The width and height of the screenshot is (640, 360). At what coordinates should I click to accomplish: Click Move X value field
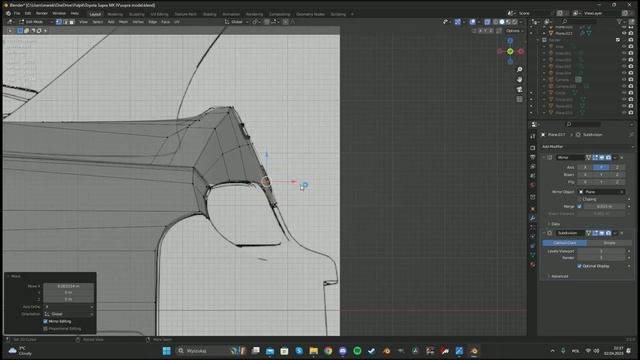[69, 286]
